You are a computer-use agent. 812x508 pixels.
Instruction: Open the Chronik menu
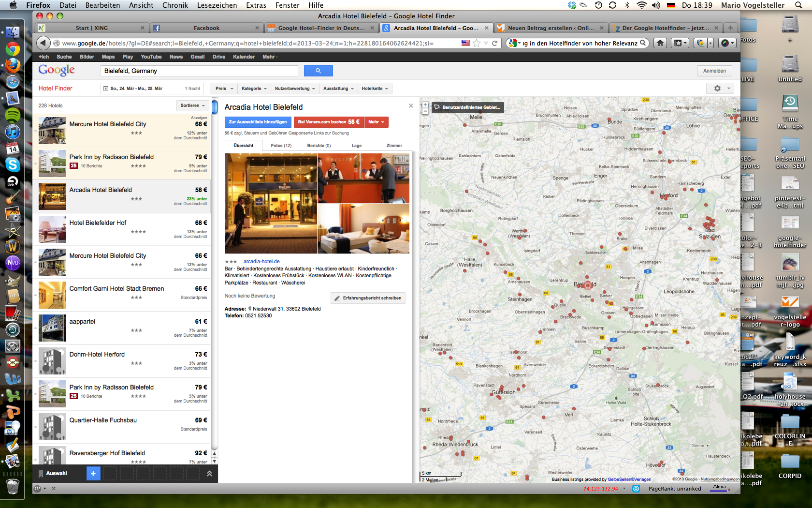(175, 5)
